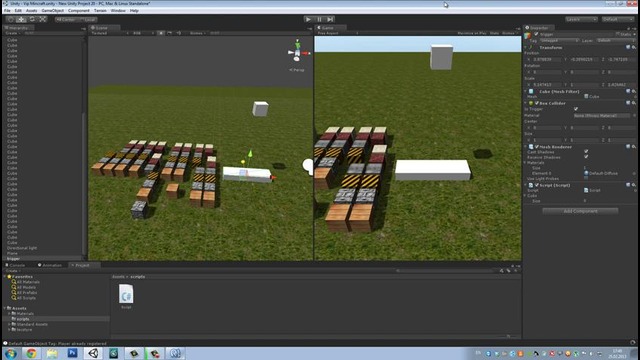Open Box Collider help icon

(x=628, y=103)
